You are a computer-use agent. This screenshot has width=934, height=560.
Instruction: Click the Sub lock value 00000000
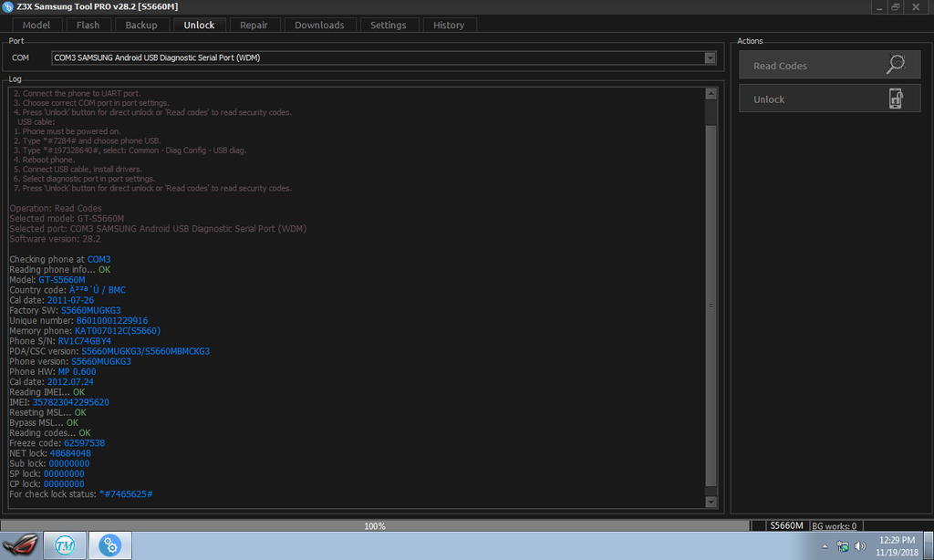coord(69,463)
